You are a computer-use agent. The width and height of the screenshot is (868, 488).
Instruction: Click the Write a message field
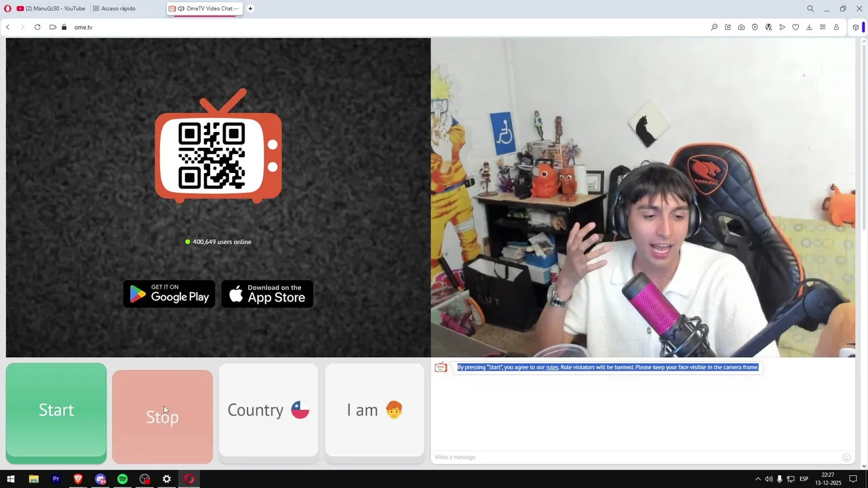(x=636, y=457)
